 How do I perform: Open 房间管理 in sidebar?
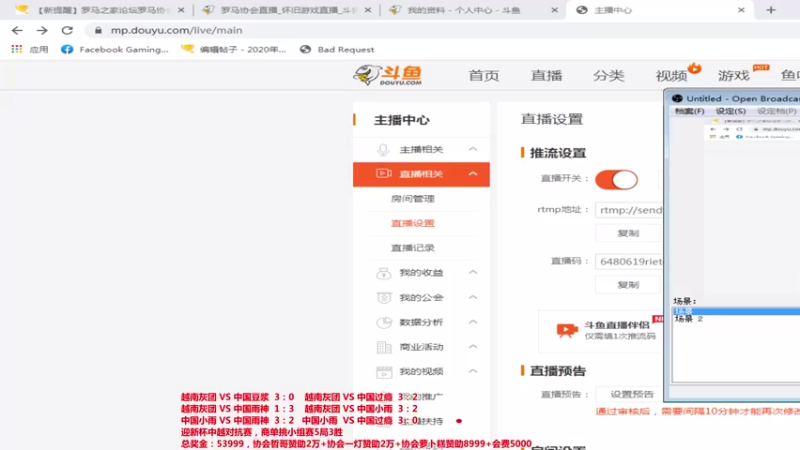tap(412, 198)
